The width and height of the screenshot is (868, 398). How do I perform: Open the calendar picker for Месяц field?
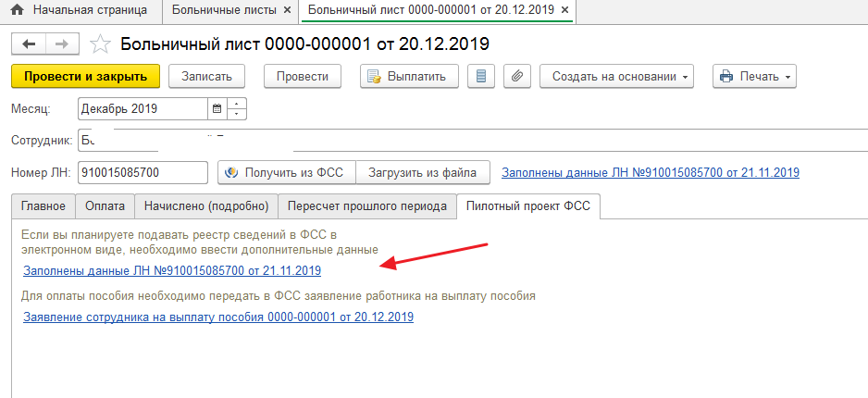pyautogui.click(x=217, y=109)
